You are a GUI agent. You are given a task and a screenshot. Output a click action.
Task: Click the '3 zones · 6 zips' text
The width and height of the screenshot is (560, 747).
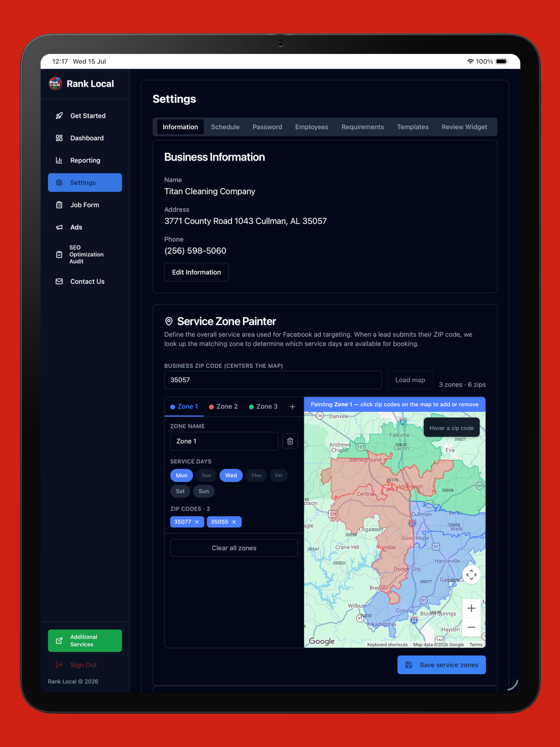click(x=462, y=385)
